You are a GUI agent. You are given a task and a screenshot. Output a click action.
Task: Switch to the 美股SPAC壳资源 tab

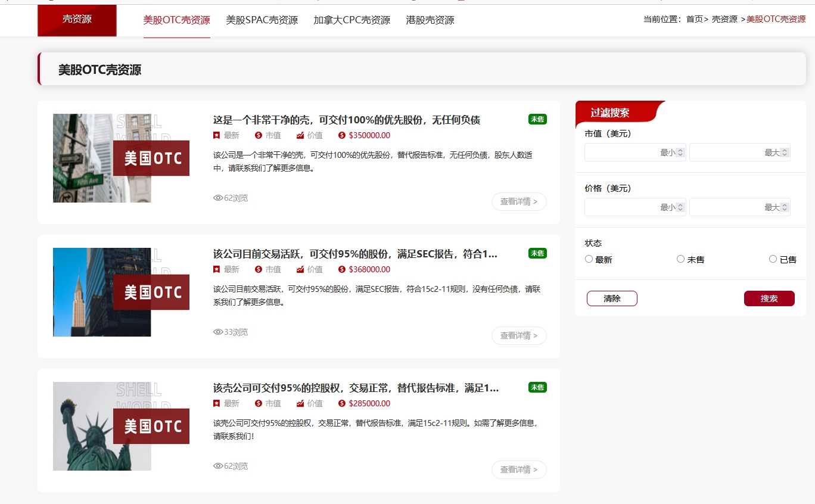(262, 20)
